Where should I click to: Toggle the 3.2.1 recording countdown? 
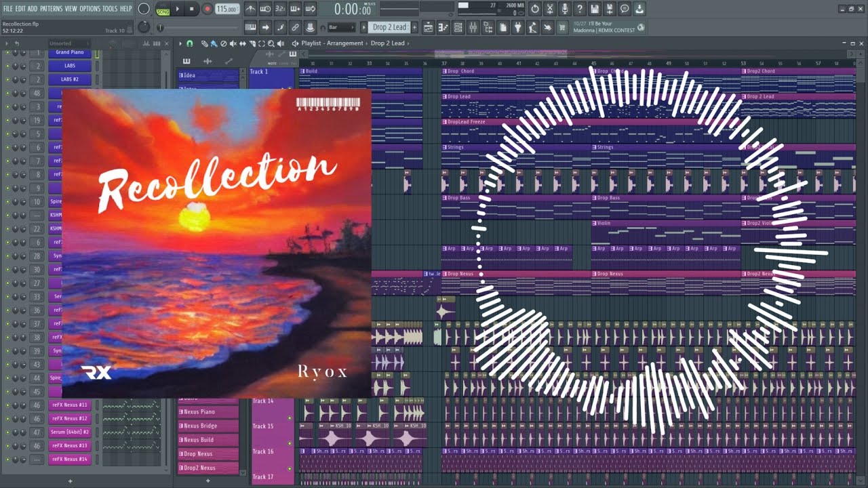tap(279, 9)
